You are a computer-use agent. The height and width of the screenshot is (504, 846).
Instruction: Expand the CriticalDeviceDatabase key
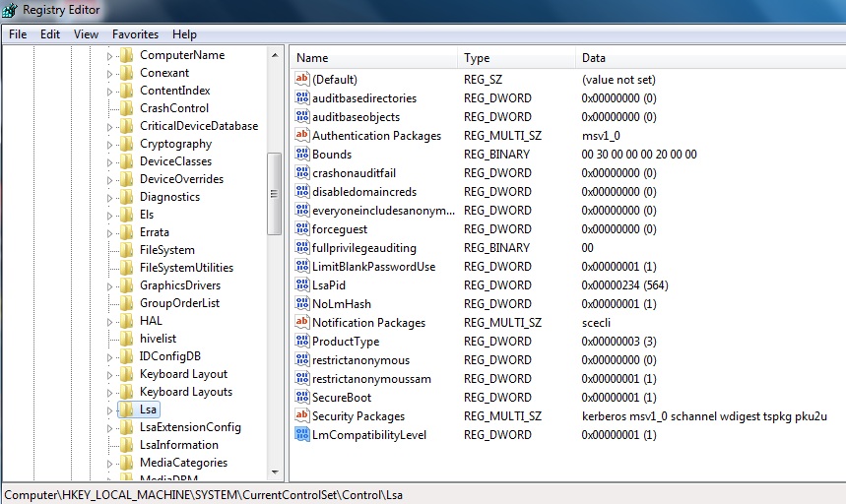(109, 127)
